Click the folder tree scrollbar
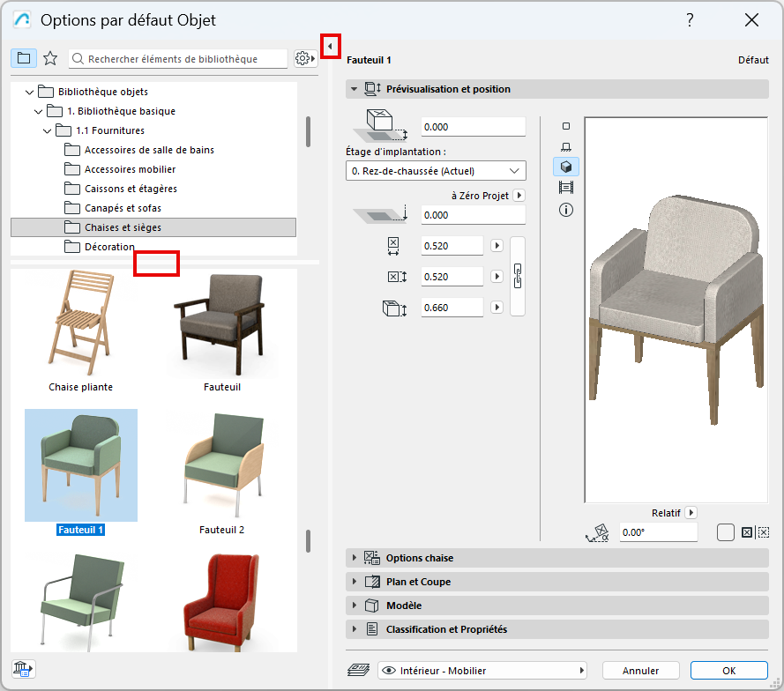The height and width of the screenshot is (691, 784). pos(308,131)
